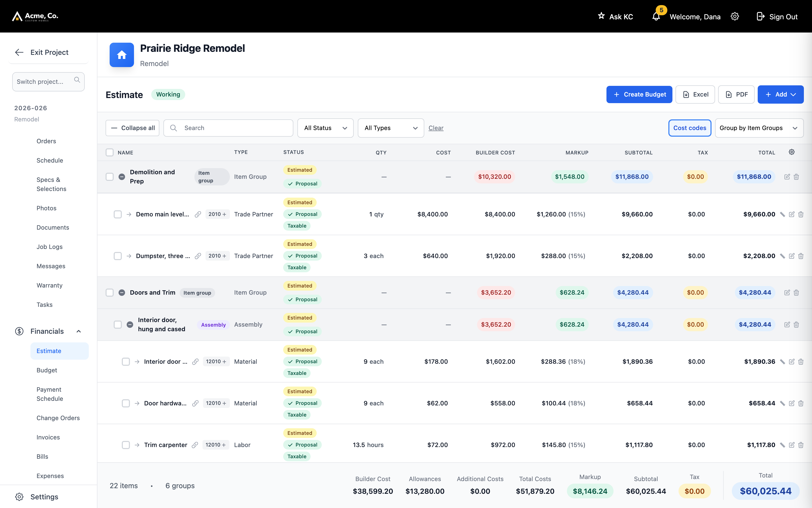Viewport: 812px width, 508px height.
Task: Collapse the Interior door assembly
Action: (x=130, y=325)
